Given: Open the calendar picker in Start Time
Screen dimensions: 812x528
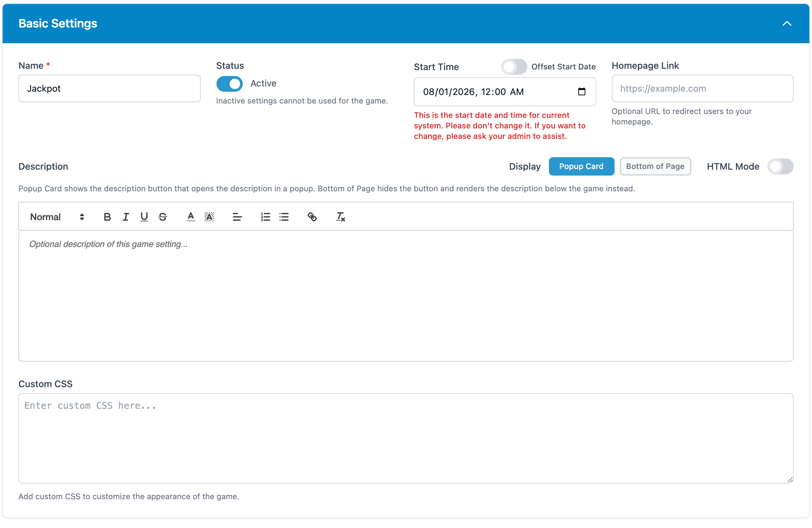Looking at the screenshot, I should click(581, 92).
